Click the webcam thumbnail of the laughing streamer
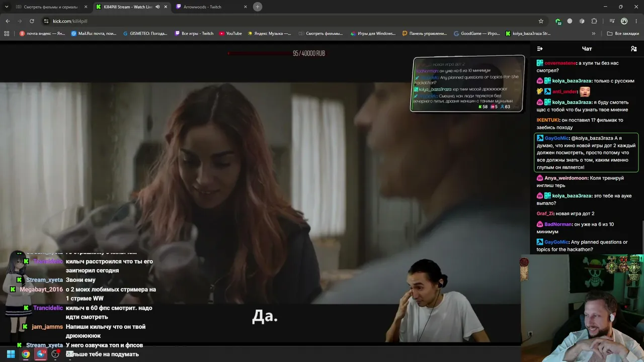 582,308
